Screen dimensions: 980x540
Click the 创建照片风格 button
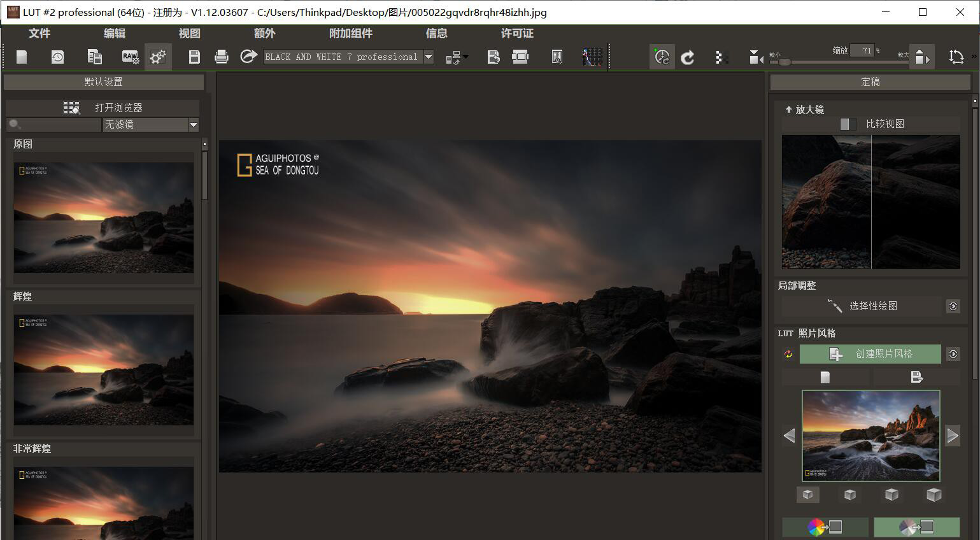[870, 354]
